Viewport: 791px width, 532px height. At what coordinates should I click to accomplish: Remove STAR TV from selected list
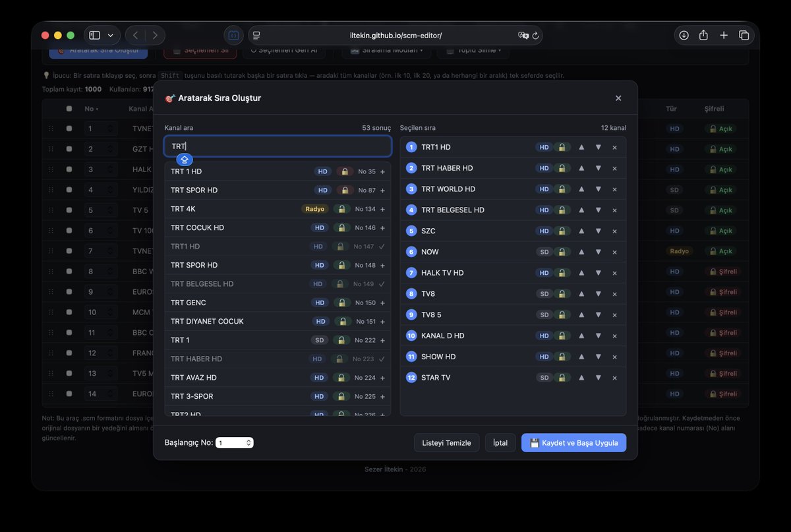tap(614, 378)
